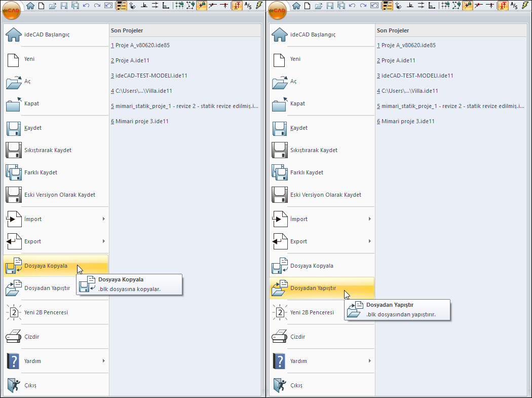The image size is (532, 398).
Task: Toggle grid lock icon in right toolbar
Action: click(x=445, y=6)
